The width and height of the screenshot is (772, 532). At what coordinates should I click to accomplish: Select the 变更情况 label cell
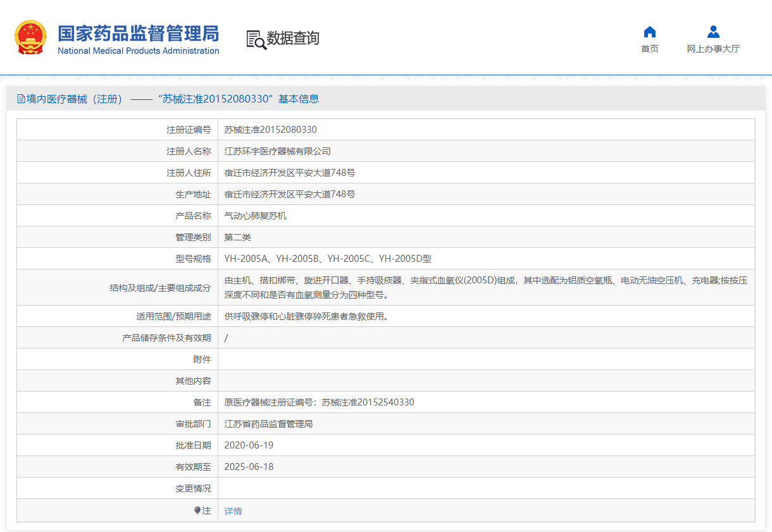pyautogui.click(x=117, y=488)
